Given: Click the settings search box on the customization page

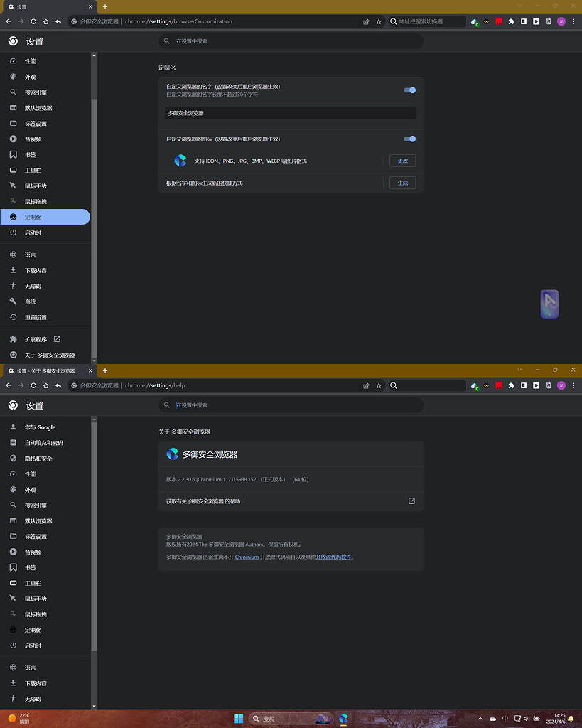Looking at the screenshot, I should [291, 41].
